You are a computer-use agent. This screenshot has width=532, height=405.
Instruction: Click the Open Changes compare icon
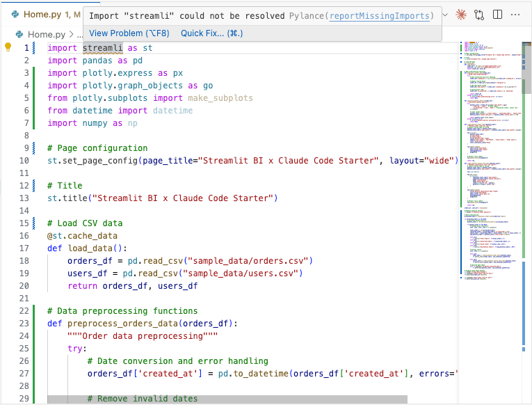click(479, 14)
